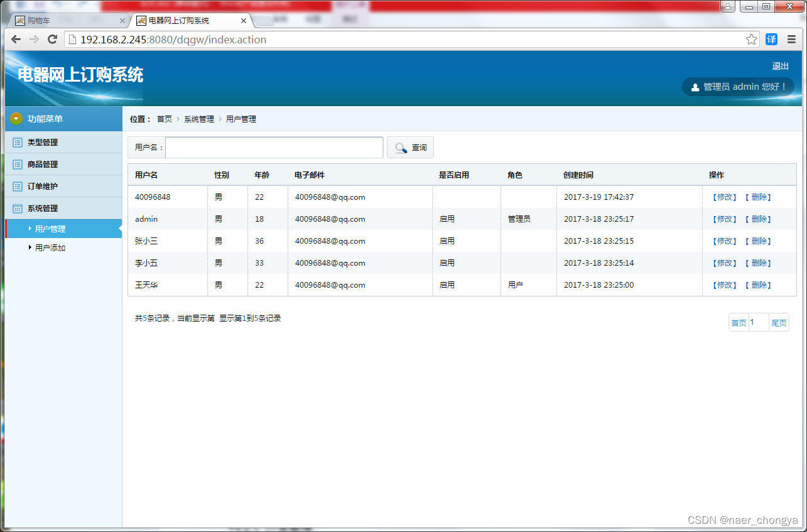
Task: Click the timestamp 2017-3-19 17:42:37
Action: coord(599,197)
